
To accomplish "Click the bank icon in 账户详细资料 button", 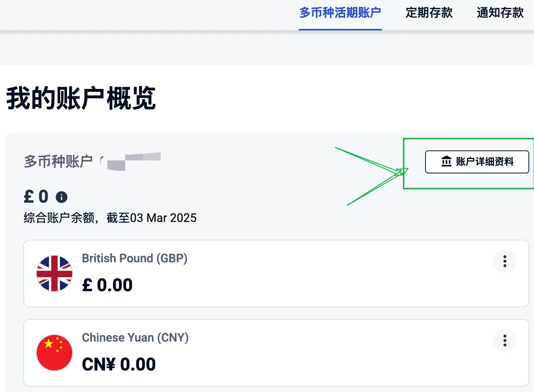I will click(447, 162).
